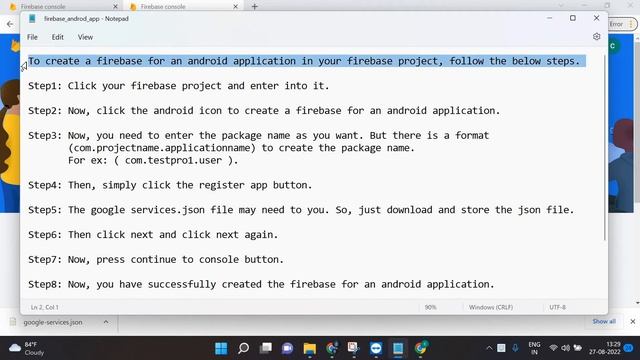The width and height of the screenshot is (640, 360).
Task: Open the Edit menu in Notepad
Action: [58, 37]
